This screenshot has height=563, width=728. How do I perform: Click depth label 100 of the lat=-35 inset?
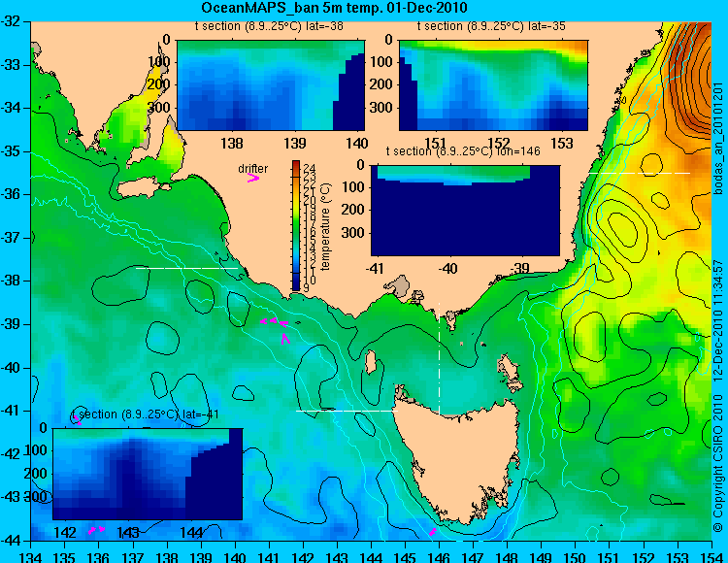click(383, 62)
